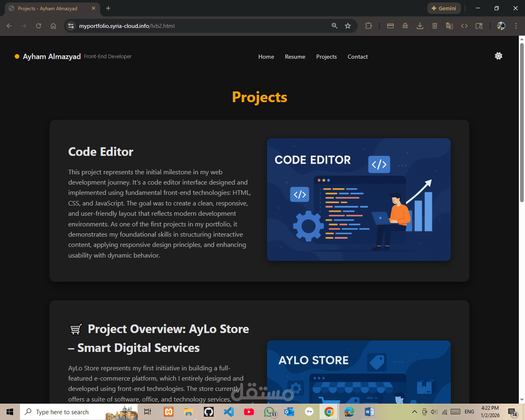Click the payment card extension icon

click(x=390, y=26)
